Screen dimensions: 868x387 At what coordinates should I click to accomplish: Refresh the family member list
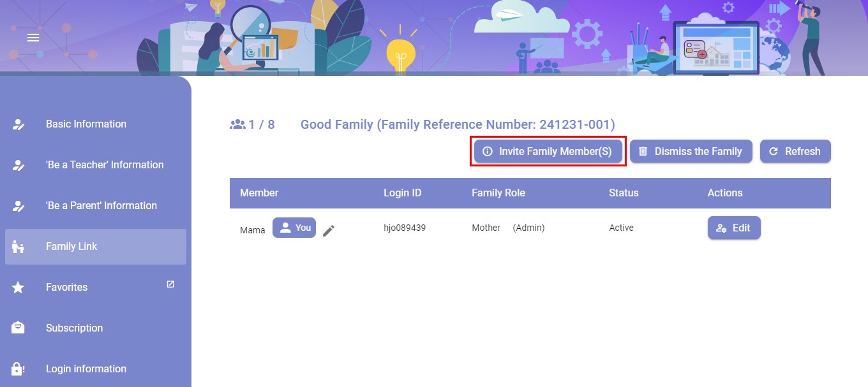(x=795, y=152)
